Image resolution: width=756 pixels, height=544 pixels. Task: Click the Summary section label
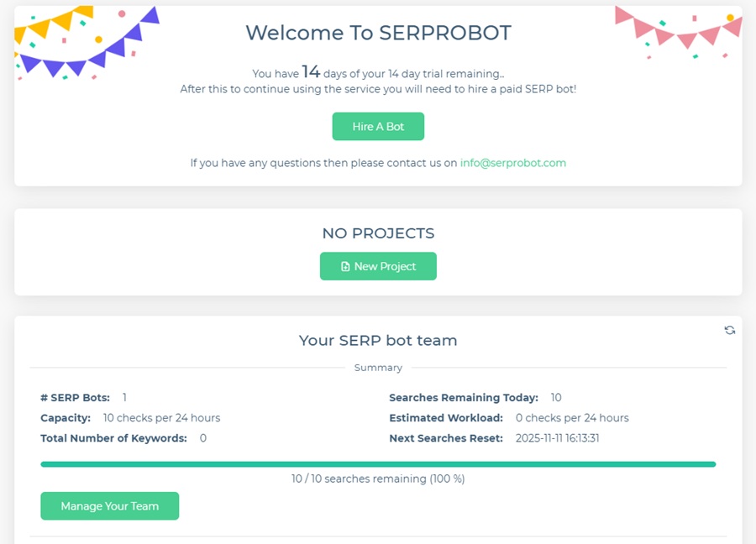pyautogui.click(x=378, y=368)
